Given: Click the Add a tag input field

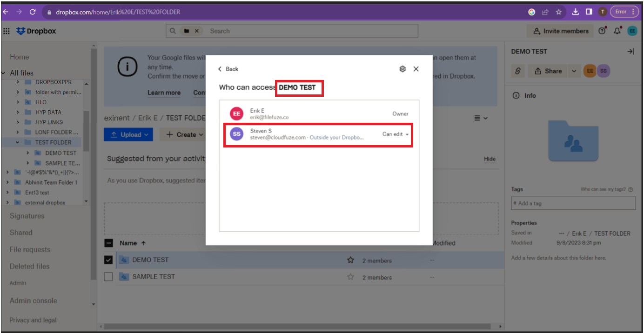Looking at the screenshot, I should pos(573,203).
